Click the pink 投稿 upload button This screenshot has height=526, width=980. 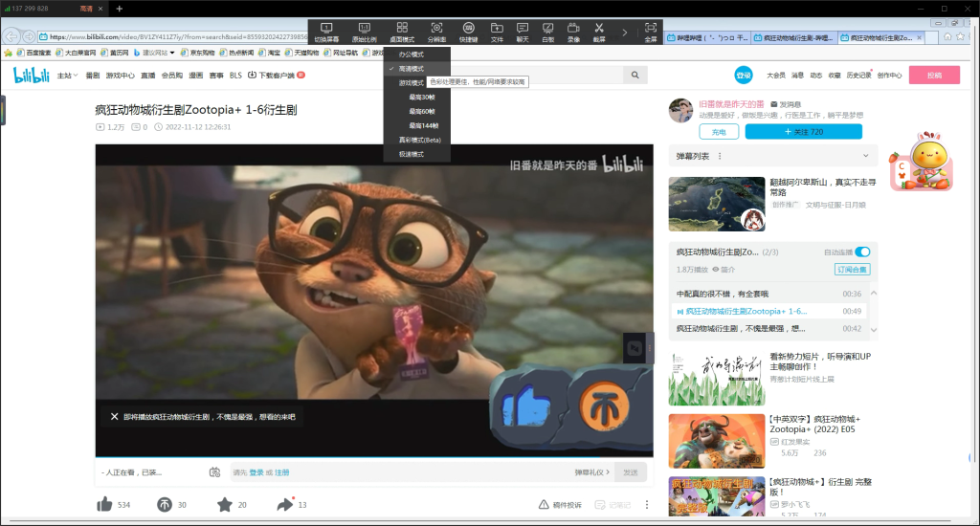(933, 75)
